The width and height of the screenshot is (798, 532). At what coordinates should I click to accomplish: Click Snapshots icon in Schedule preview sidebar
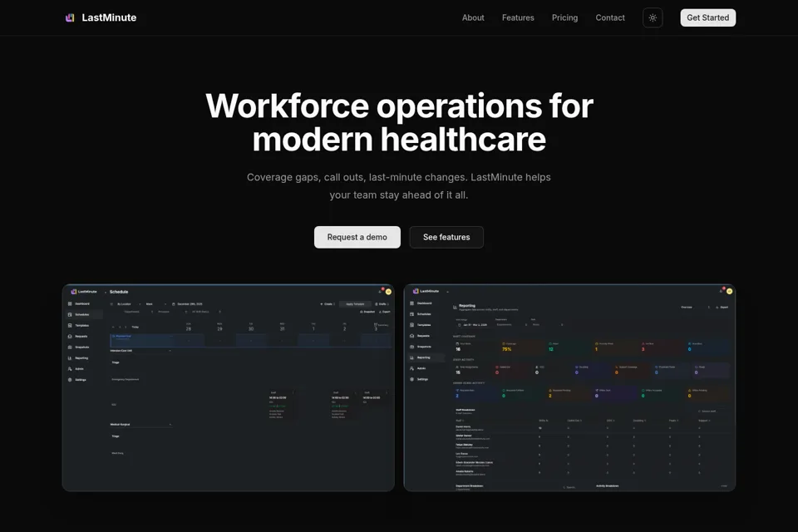click(70, 347)
